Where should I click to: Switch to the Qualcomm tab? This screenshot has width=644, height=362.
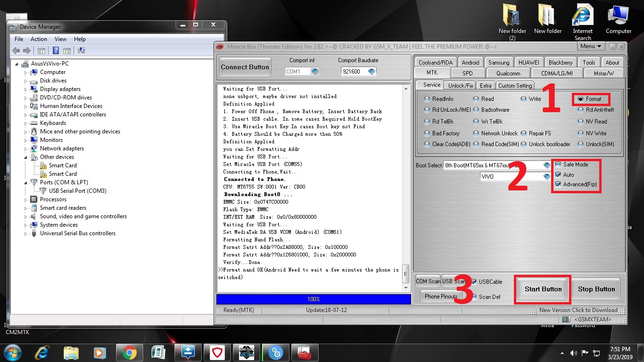508,73
